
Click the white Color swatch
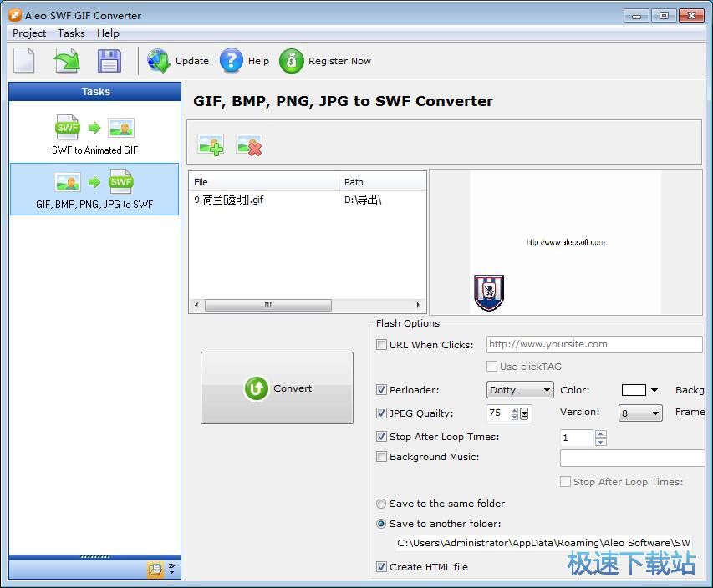click(x=634, y=390)
